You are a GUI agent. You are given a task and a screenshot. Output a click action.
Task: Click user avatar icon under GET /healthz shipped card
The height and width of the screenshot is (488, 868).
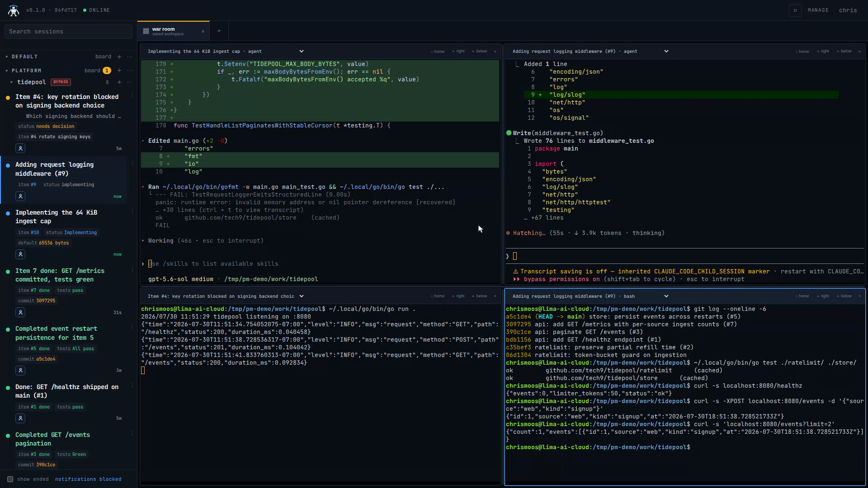[x=20, y=418]
